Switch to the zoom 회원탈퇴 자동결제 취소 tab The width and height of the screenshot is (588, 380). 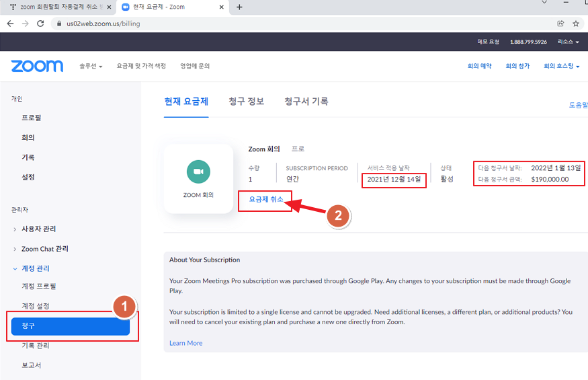[x=58, y=7]
